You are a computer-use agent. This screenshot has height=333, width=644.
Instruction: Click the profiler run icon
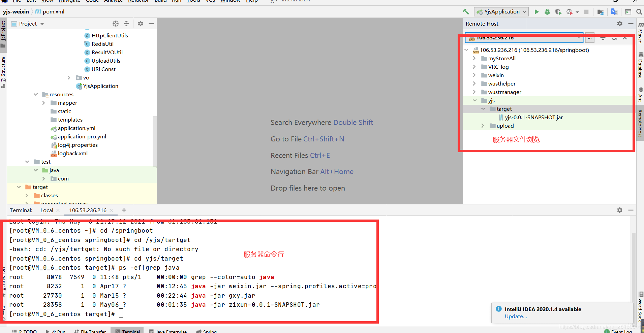569,12
